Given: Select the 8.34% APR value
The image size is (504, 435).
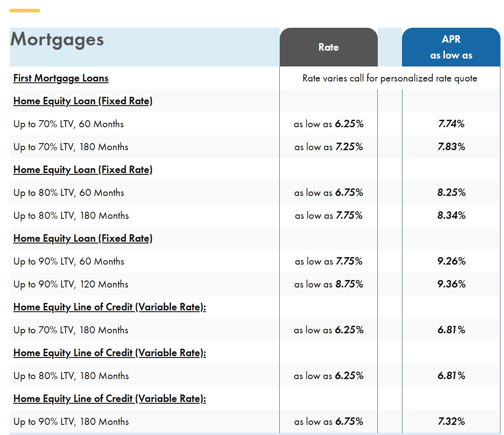Looking at the screenshot, I should pos(451,216).
